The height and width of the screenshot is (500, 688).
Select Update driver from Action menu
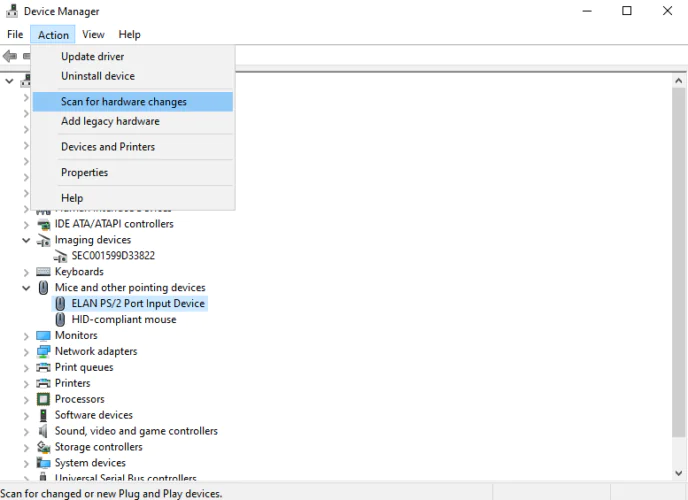(92, 57)
